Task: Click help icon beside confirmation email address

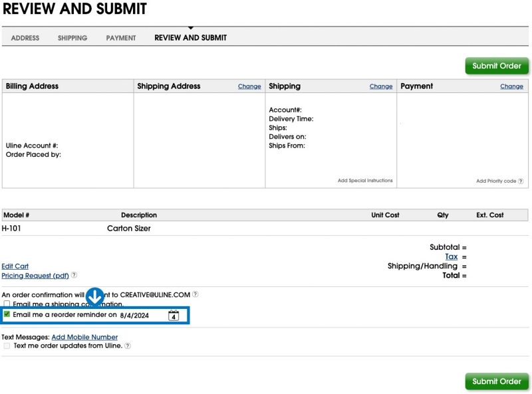Action: [x=195, y=294]
